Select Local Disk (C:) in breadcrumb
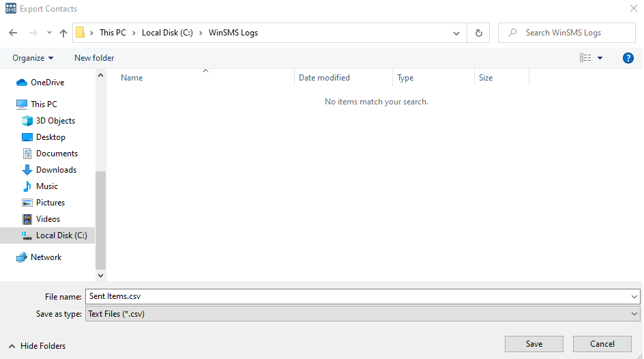 [x=167, y=33]
